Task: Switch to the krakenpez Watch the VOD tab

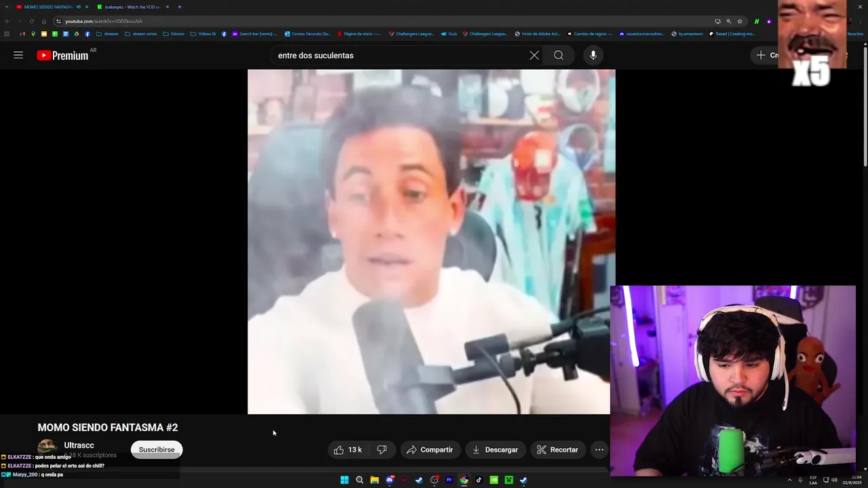Action: coord(132,7)
